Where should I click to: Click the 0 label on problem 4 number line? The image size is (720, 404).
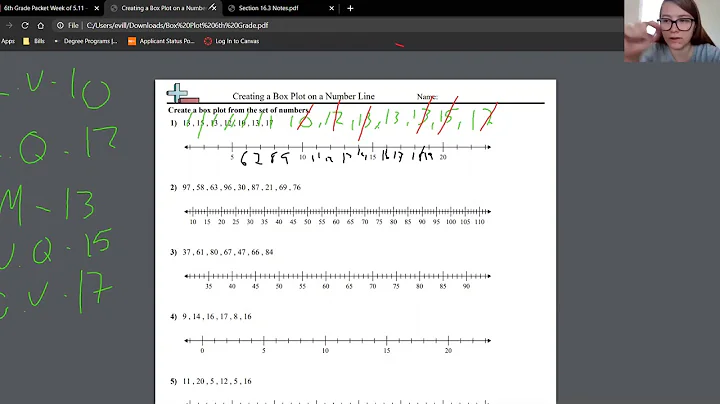(202, 350)
